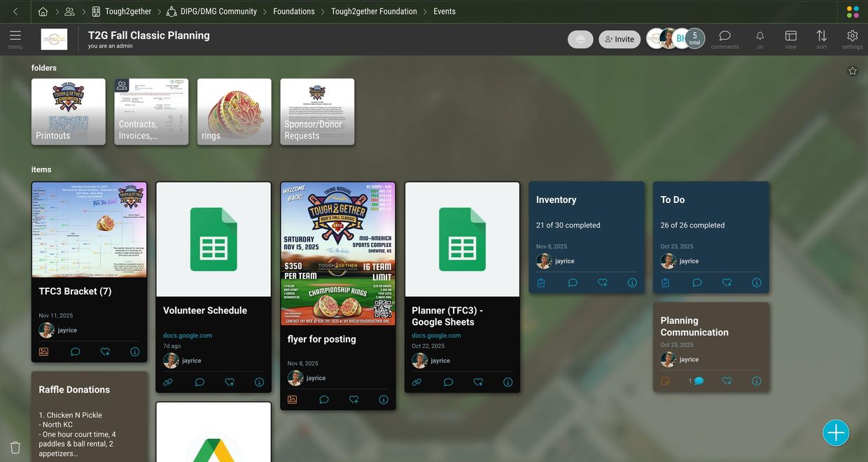
Task: Click checklist icon on Inventory card
Action: click(x=540, y=283)
